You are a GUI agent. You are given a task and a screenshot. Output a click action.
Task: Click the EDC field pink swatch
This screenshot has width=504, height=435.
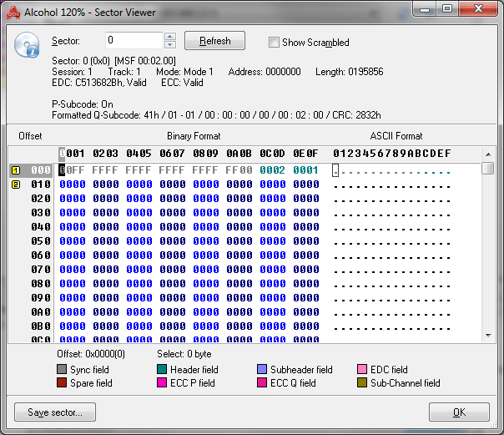[362, 369]
